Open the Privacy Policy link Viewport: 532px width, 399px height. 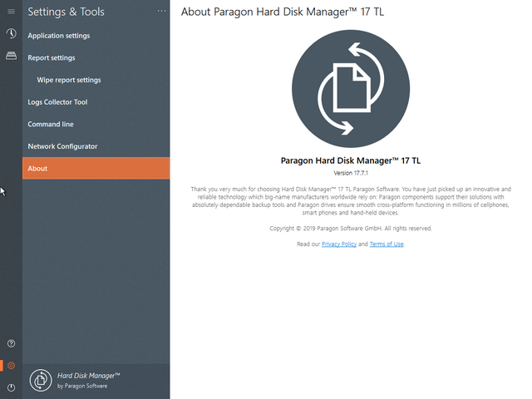pos(339,244)
